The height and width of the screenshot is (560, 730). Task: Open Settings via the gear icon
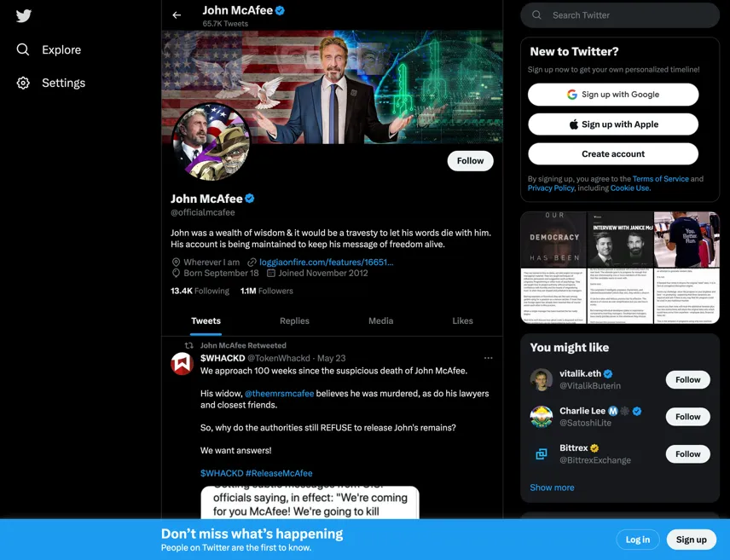[x=23, y=83]
